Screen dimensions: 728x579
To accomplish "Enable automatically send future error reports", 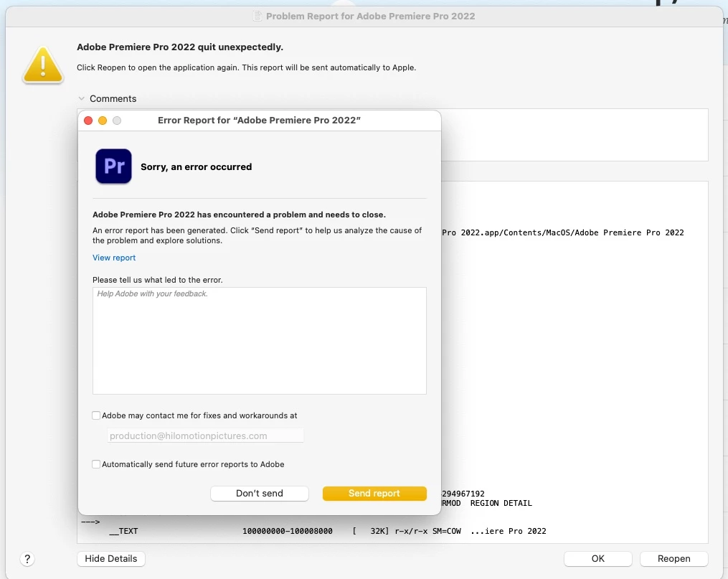I will (96, 464).
